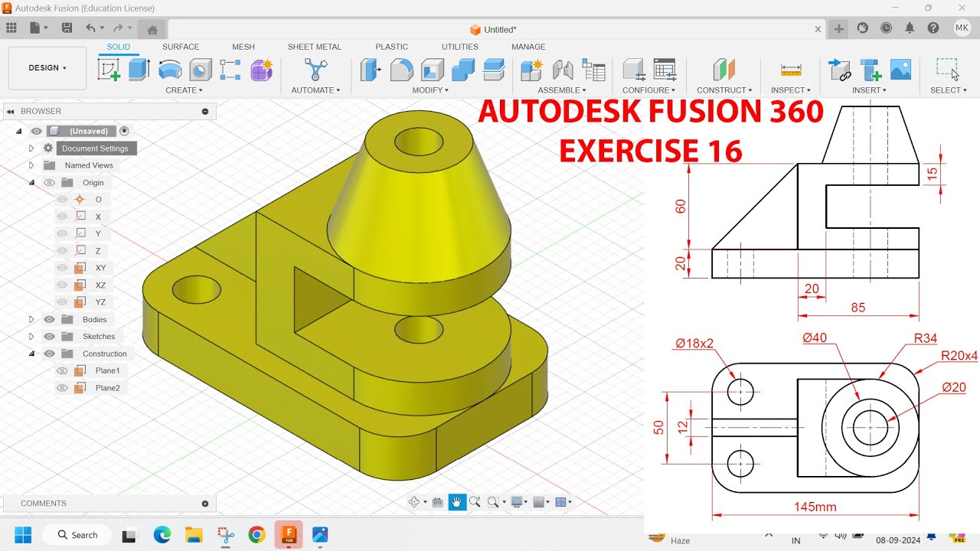Click the Windows Search box

click(x=77, y=535)
